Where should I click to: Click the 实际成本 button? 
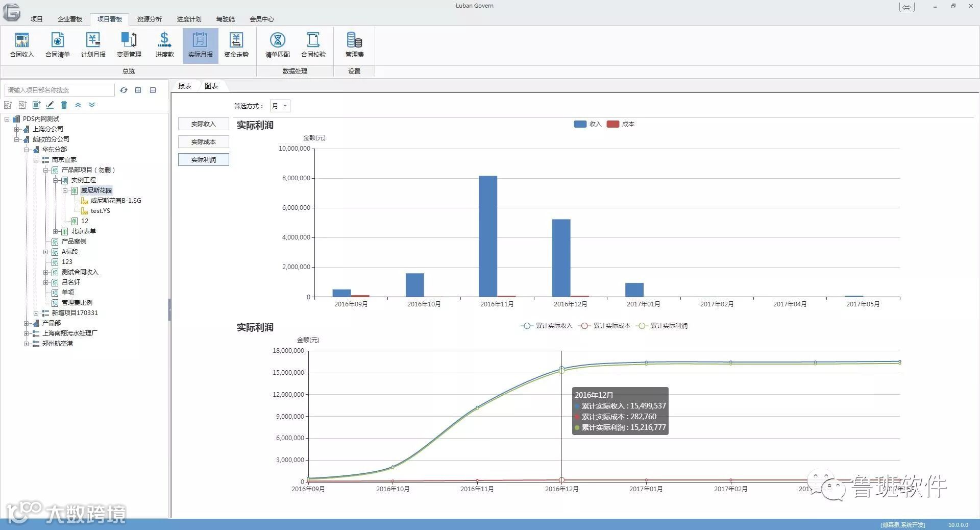pos(204,142)
